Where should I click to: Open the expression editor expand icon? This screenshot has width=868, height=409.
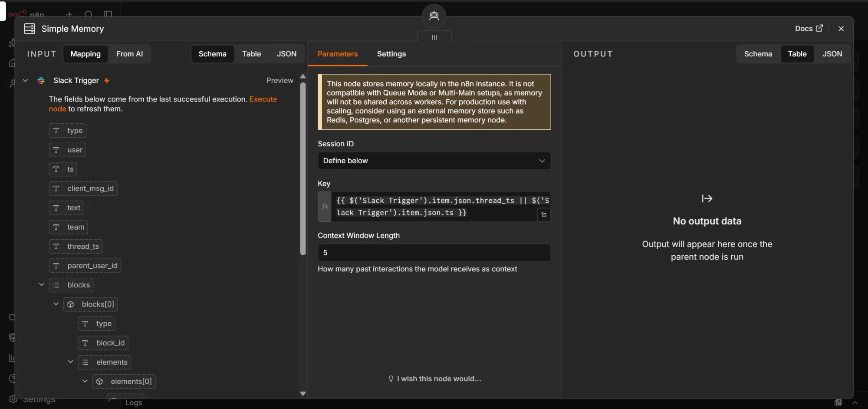click(544, 215)
